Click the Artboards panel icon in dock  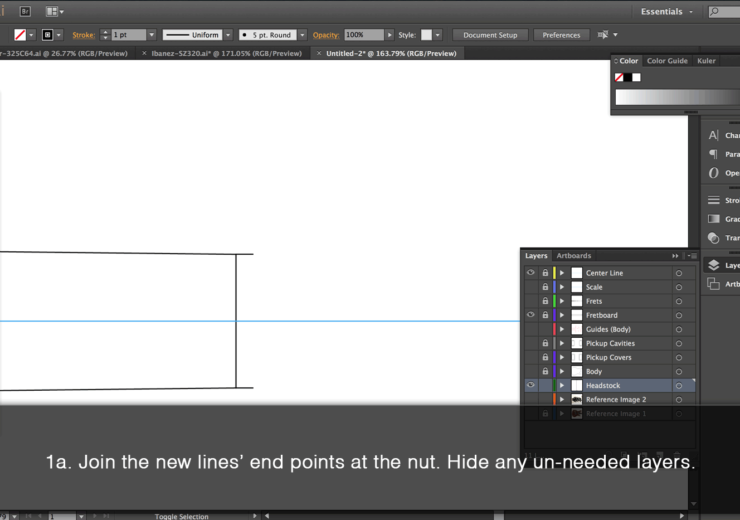point(714,284)
